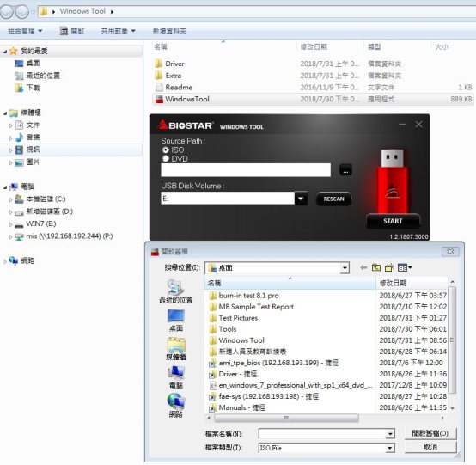
Task: Select 下載 in favorites sidebar
Action: 33,88
